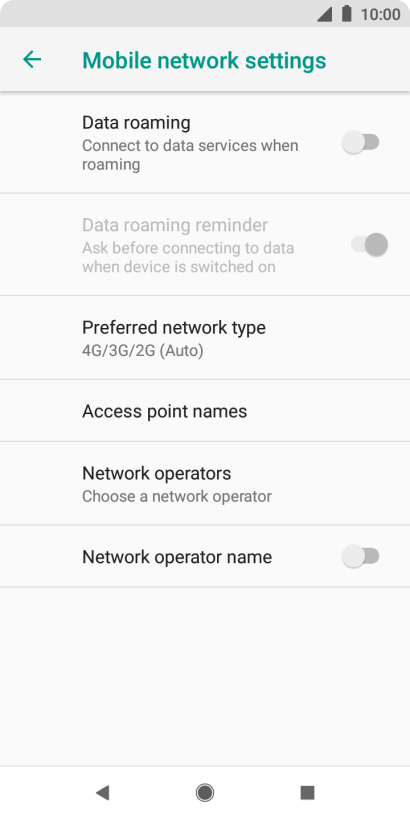
Task: Tap Network operator name label
Action: point(177,557)
